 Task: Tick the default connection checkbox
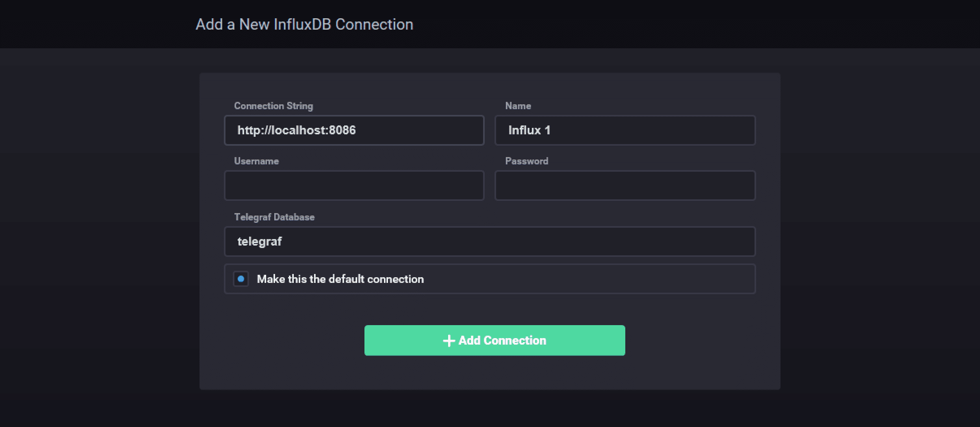[x=241, y=279]
